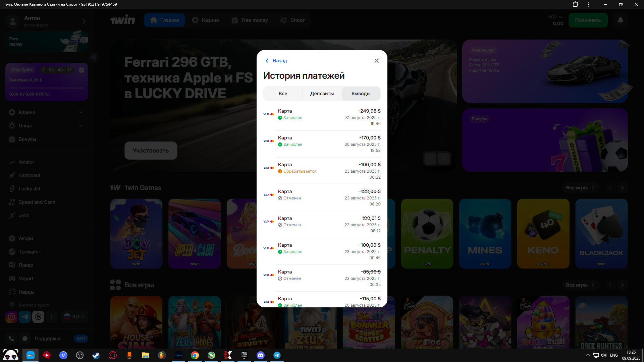Close the payment history dialog

(376, 61)
